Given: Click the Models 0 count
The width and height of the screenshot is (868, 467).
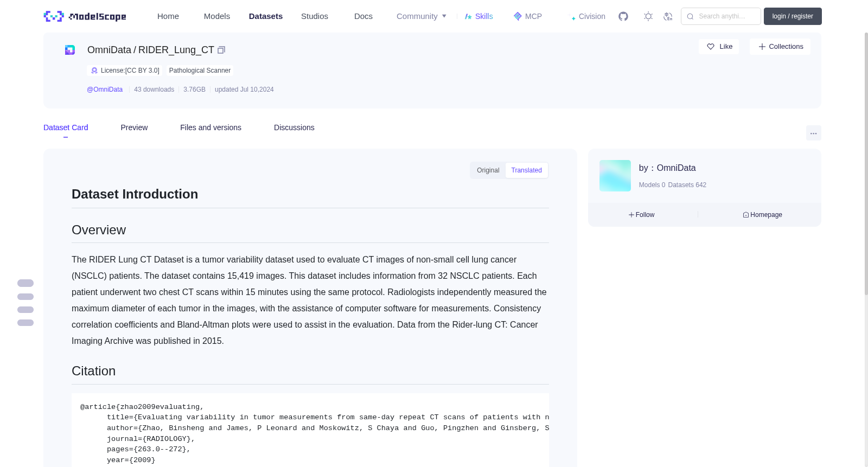Looking at the screenshot, I should pos(652,185).
